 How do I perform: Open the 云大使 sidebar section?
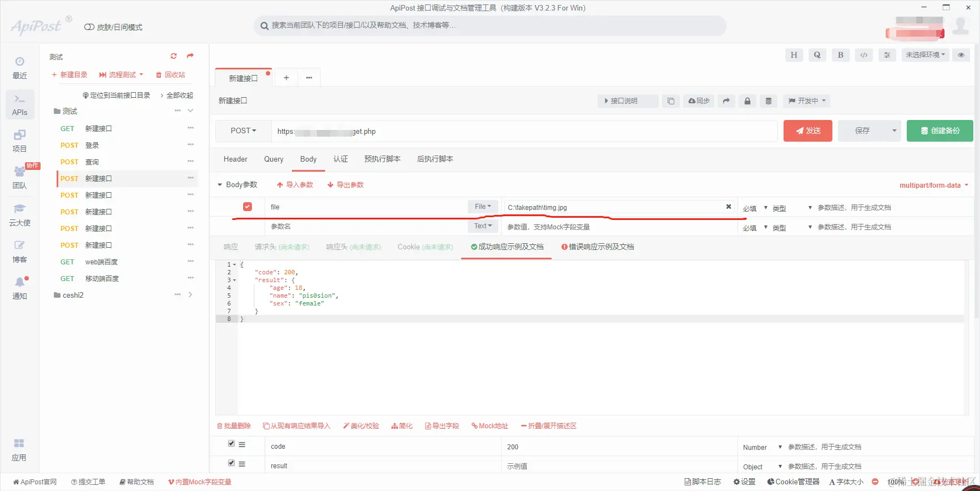point(19,215)
